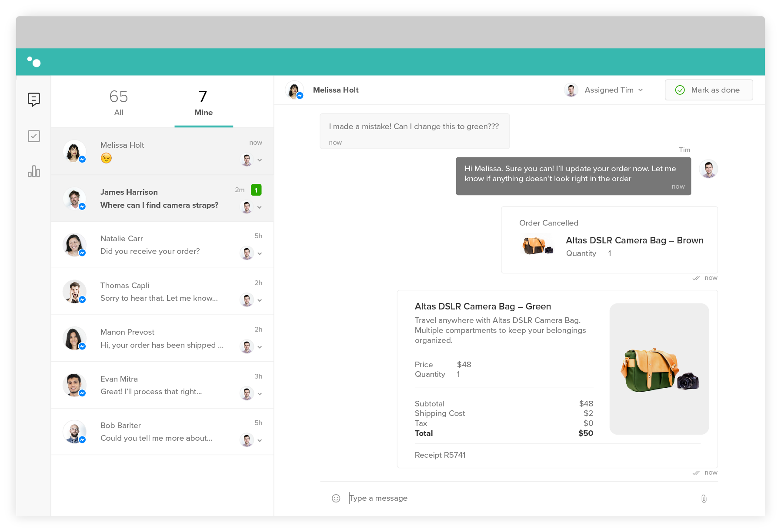Focus the Type a message field

point(517,498)
